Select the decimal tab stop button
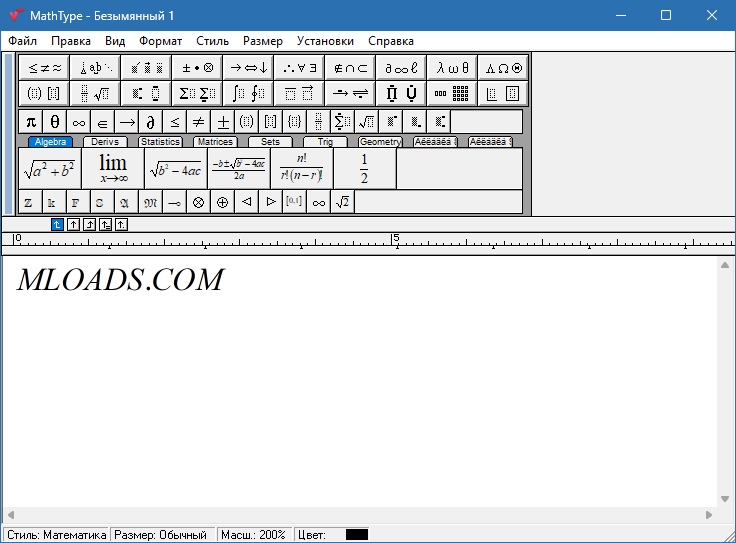This screenshot has width=736, height=543. pyautogui.click(x=121, y=225)
